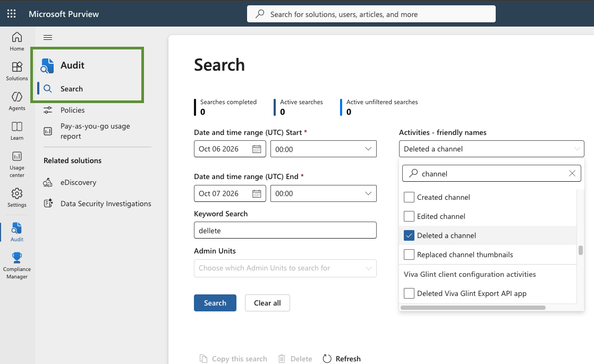This screenshot has width=594, height=364.
Task: Click the start date Oct 06 2026 field
Action: (230, 149)
